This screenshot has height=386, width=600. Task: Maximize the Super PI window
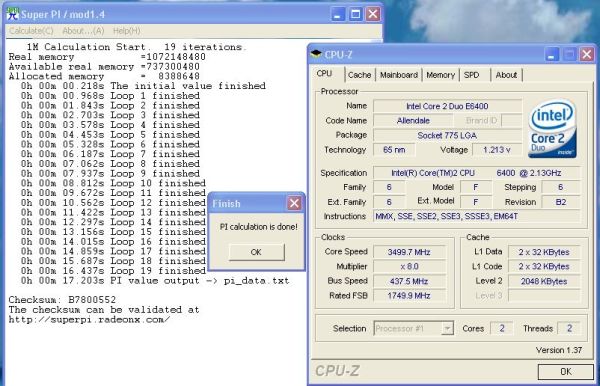tap(355, 15)
